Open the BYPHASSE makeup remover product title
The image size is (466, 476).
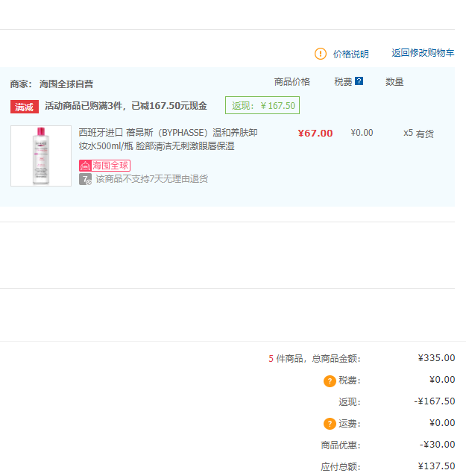click(168, 140)
